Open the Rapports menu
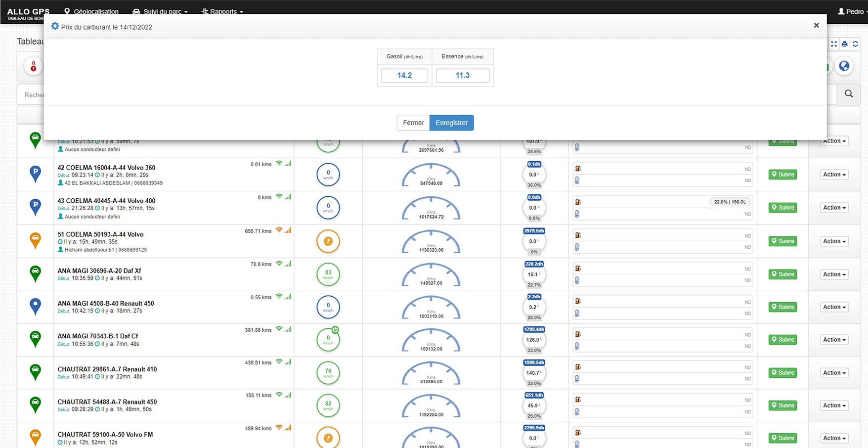This screenshot has height=448, width=868. coord(222,11)
